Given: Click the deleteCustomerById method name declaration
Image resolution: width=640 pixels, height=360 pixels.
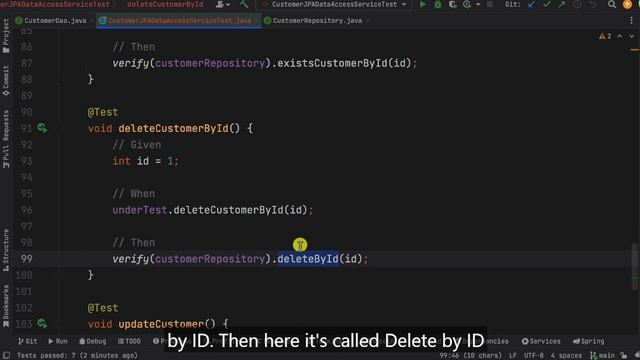Looking at the screenshot, I should (x=173, y=128).
